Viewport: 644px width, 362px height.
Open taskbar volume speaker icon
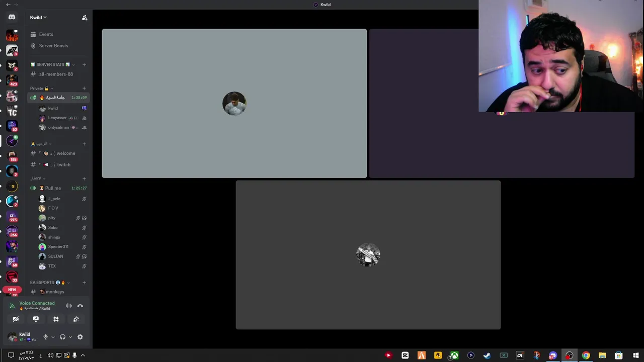(50, 355)
